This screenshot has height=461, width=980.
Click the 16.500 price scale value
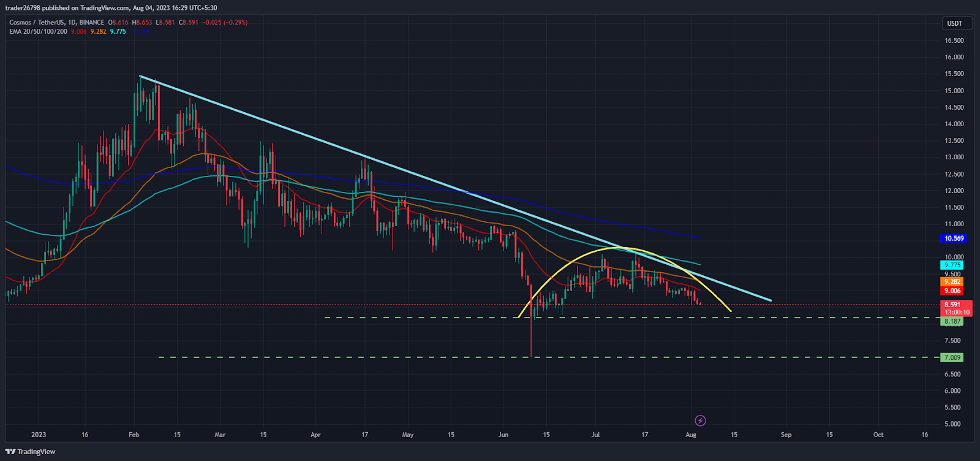click(954, 40)
